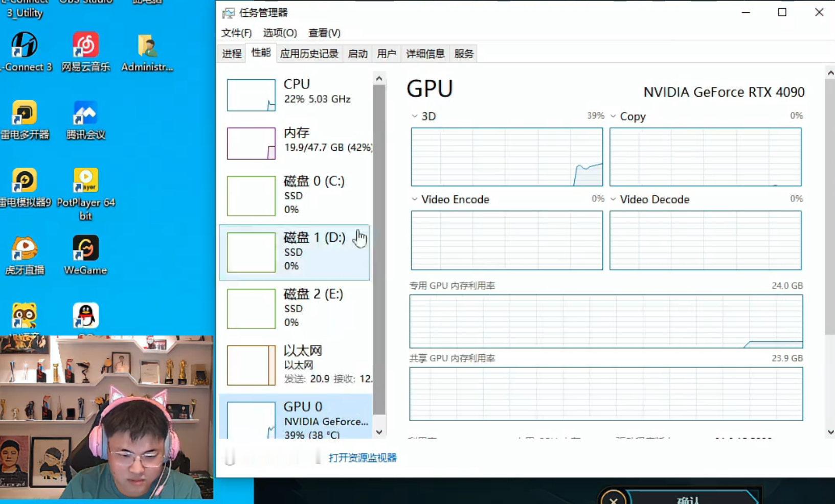835x504 pixels.
Task: Click sidebar scroll down arrow
Action: coord(379,432)
